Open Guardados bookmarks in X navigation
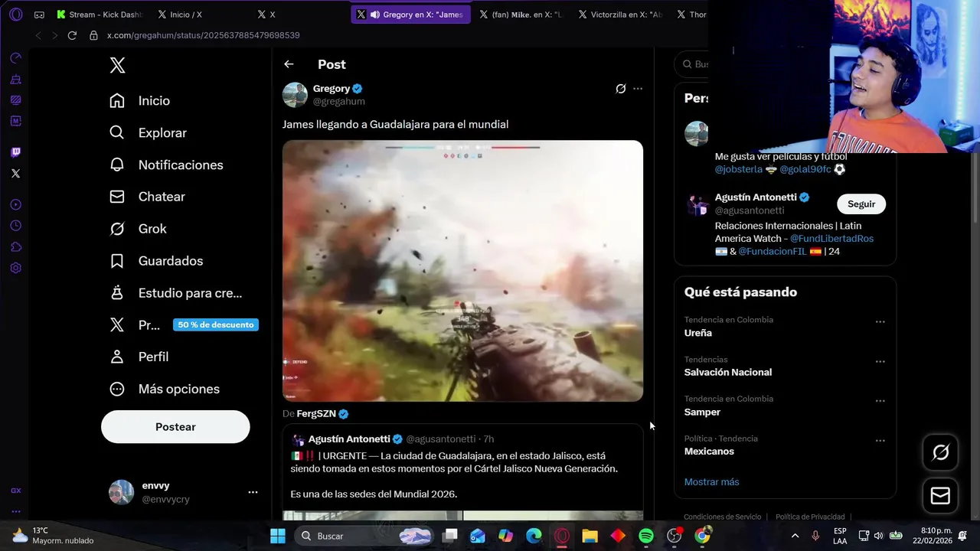 (156, 261)
